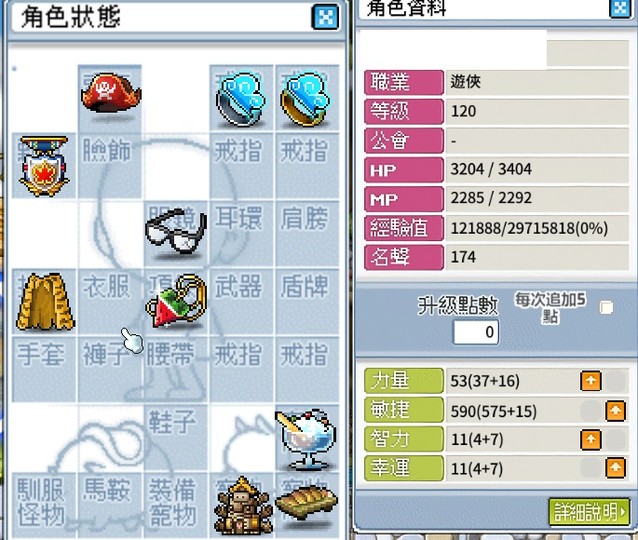The width and height of the screenshot is (638, 540).
Task: Increase 智力 stat with arrow button
Action: pos(591,440)
